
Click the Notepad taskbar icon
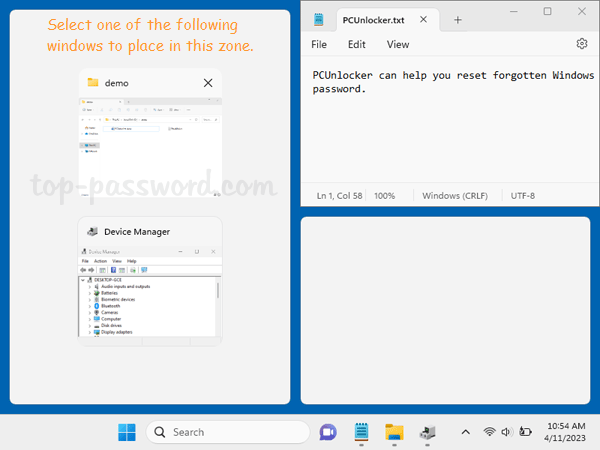point(361,432)
